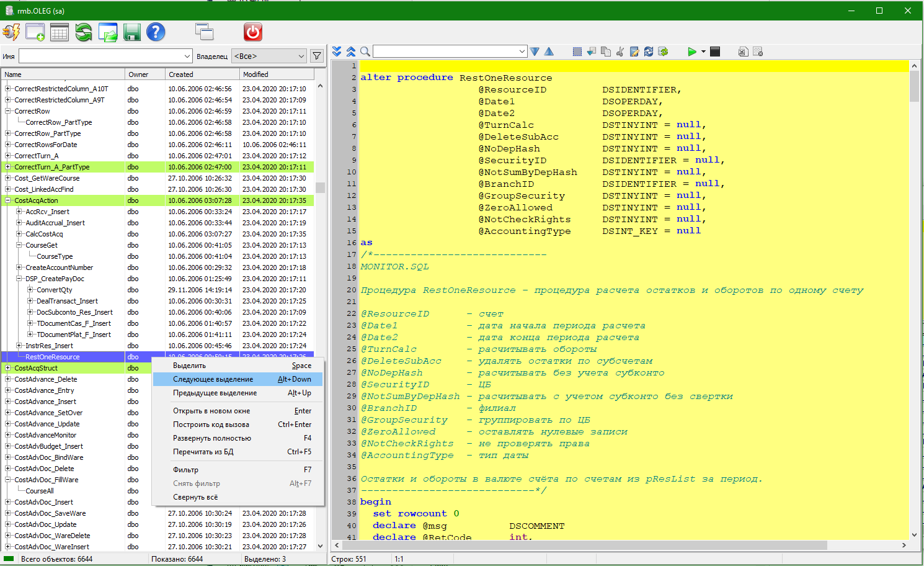Open dropdown arrow next to run button
The height and width of the screenshot is (566, 924).
[703, 52]
